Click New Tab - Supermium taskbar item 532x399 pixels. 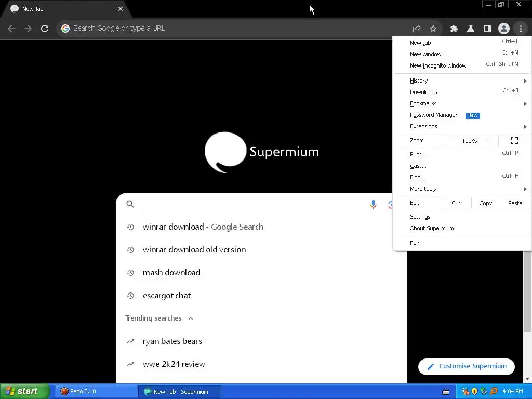(180, 392)
